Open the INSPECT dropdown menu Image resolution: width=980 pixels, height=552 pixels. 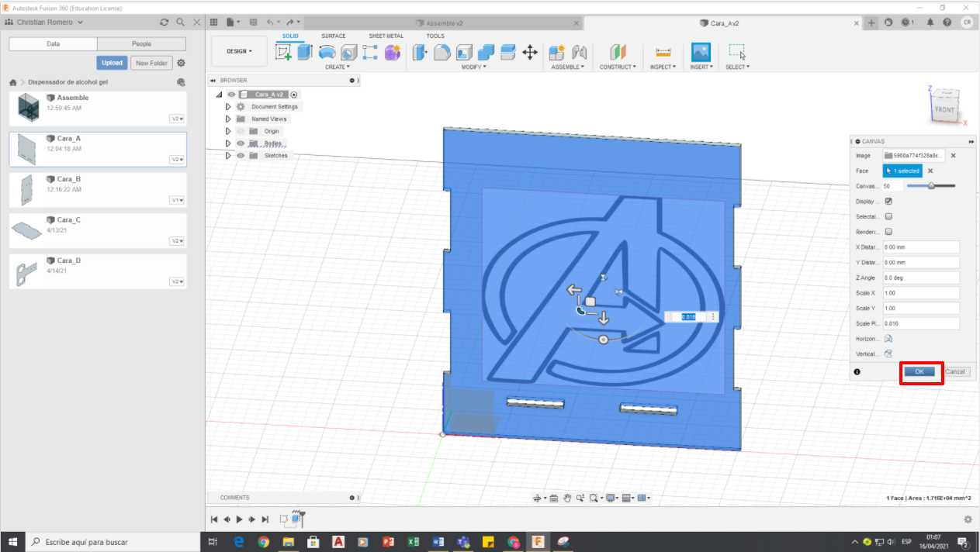click(663, 67)
